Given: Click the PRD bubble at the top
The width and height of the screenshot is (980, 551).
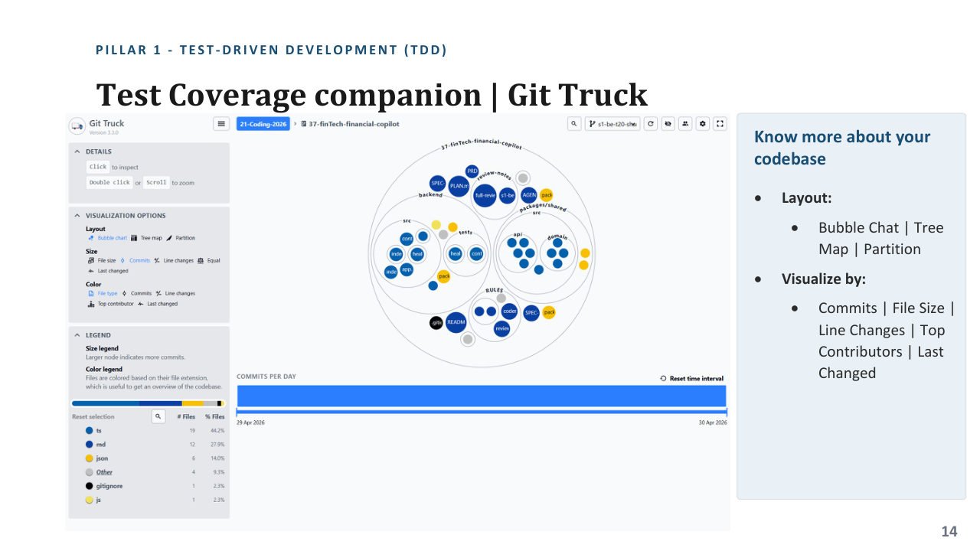Looking at the screenshot, I should coord(472,171).
